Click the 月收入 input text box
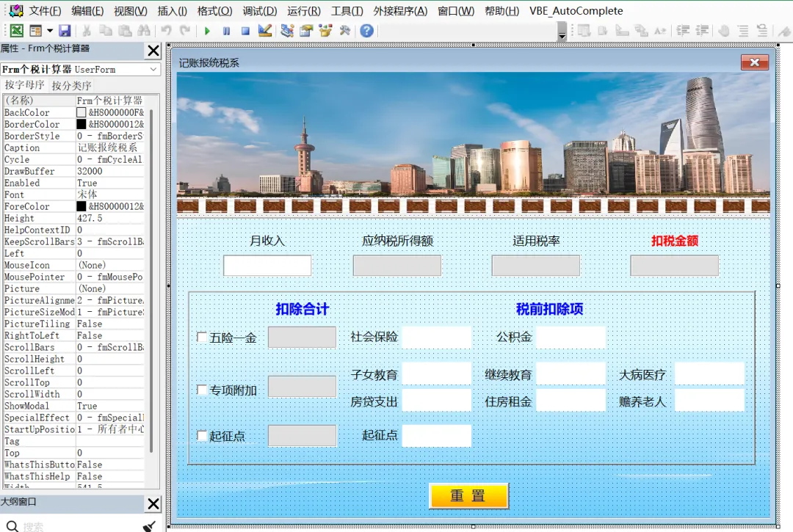This screenshot has width=793, height=532. [267, 266]
